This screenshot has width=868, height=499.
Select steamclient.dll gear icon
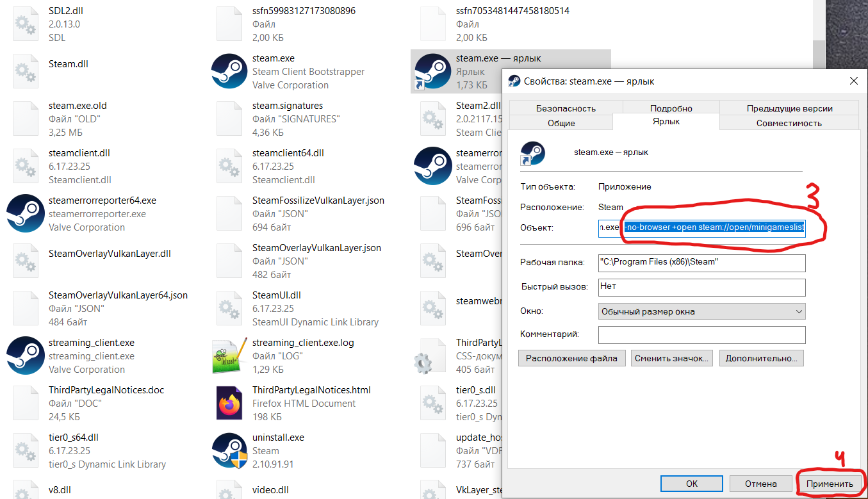(26, 166)
